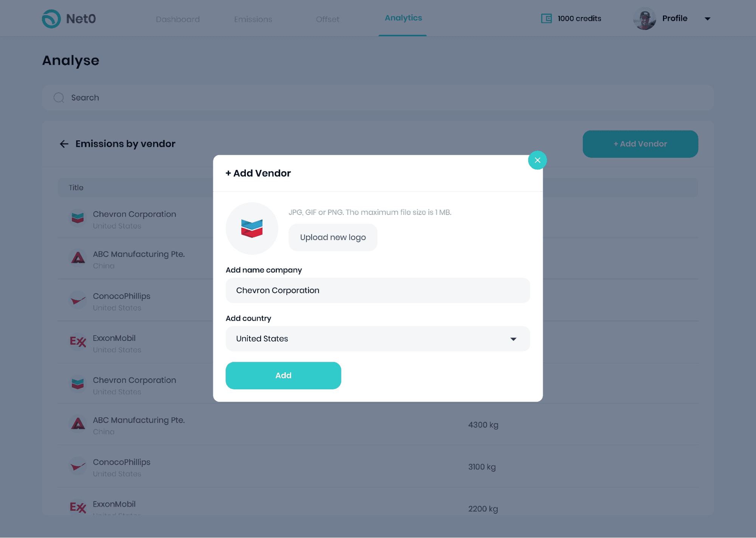Click the 3100 kg value

coord(482,467)
